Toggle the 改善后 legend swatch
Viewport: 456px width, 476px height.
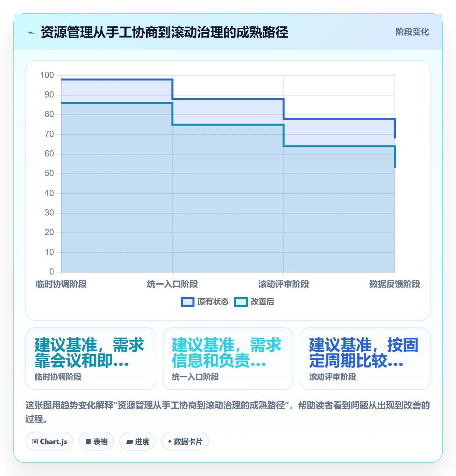click(x=241, y=302)
